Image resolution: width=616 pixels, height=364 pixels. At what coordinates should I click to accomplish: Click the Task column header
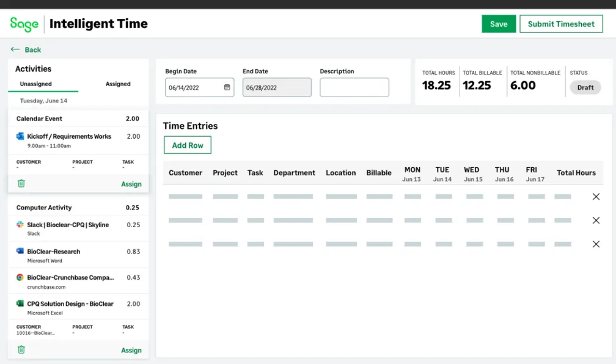pyautogui.click(x=255, y=173)
